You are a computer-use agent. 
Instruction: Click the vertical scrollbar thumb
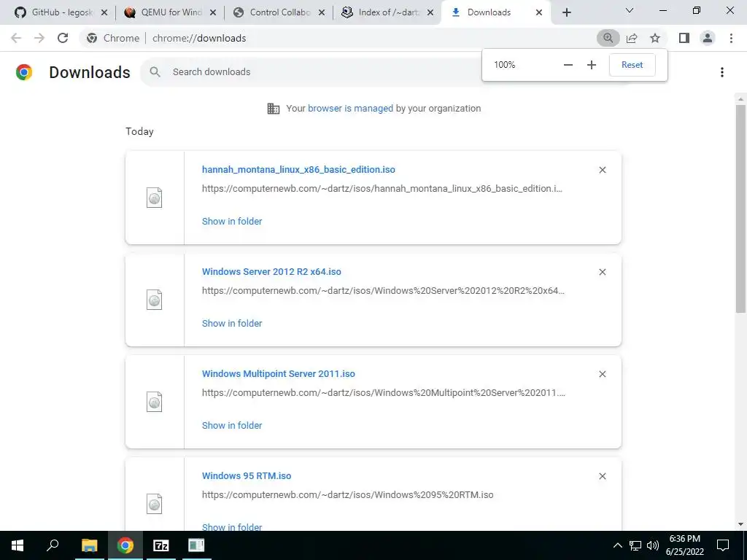pyautogui.click(x=740, y=209)
